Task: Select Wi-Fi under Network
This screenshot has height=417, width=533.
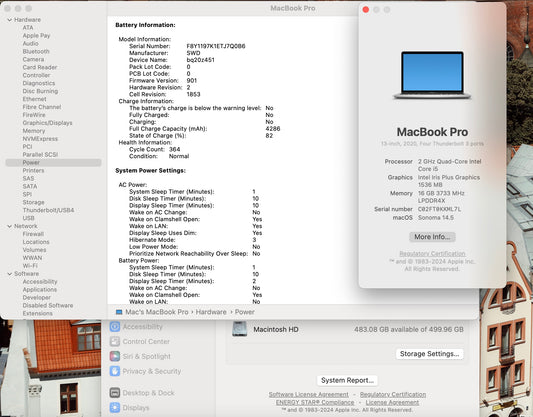Action: (x=30, y=266)
